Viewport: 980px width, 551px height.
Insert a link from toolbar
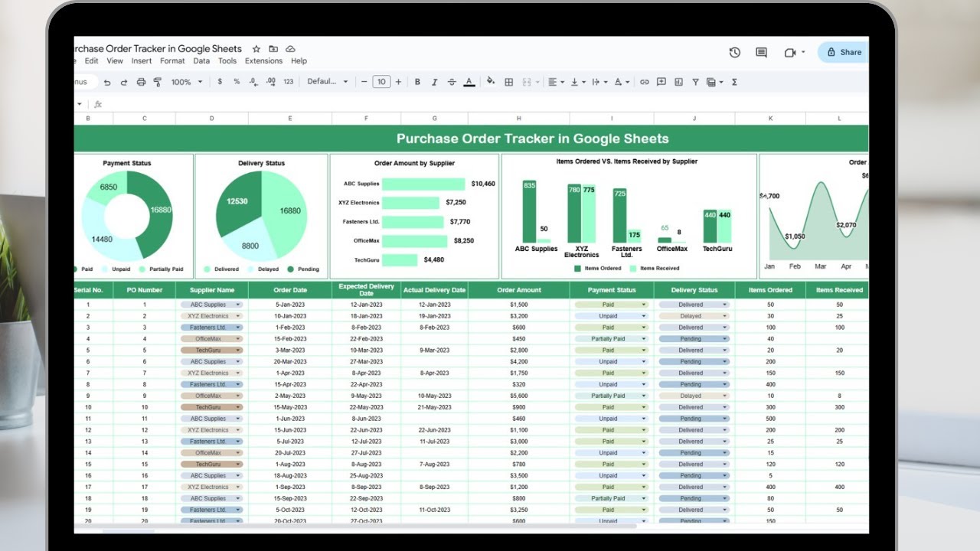click(x=645, y=82)
